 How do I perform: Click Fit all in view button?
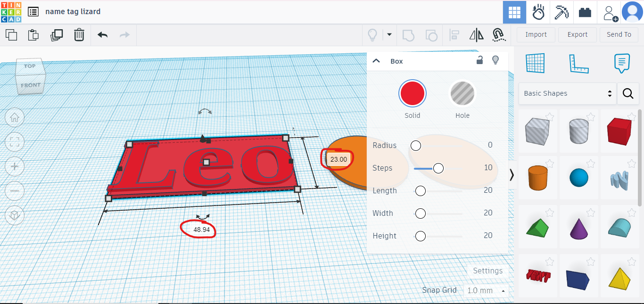click(x=15, y=142)
